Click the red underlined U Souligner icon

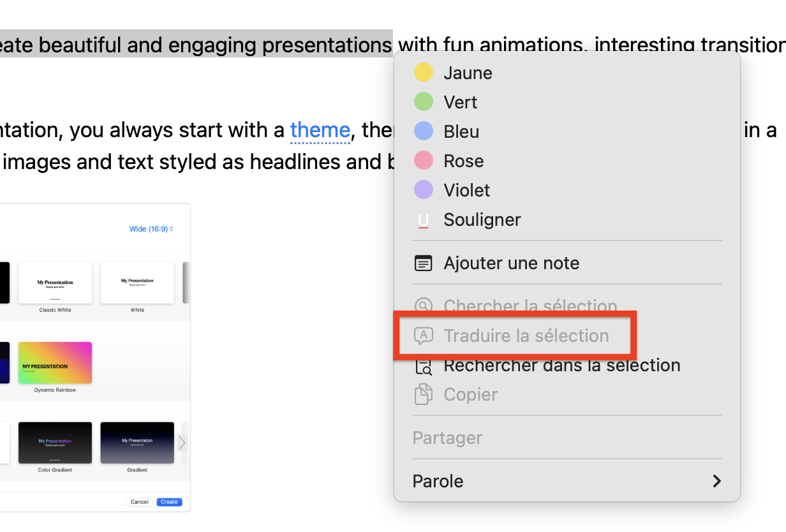click(423, 220)
